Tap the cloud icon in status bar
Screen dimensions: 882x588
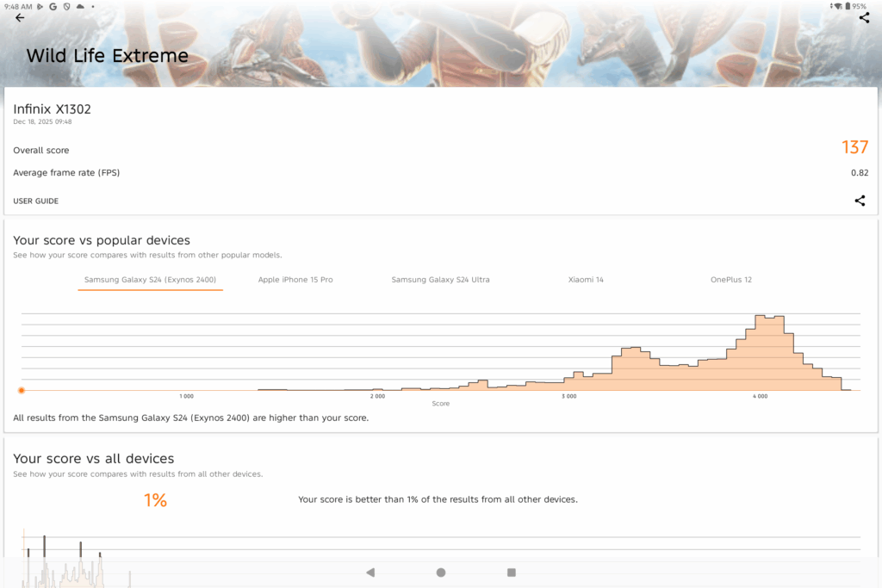(80, 6)
